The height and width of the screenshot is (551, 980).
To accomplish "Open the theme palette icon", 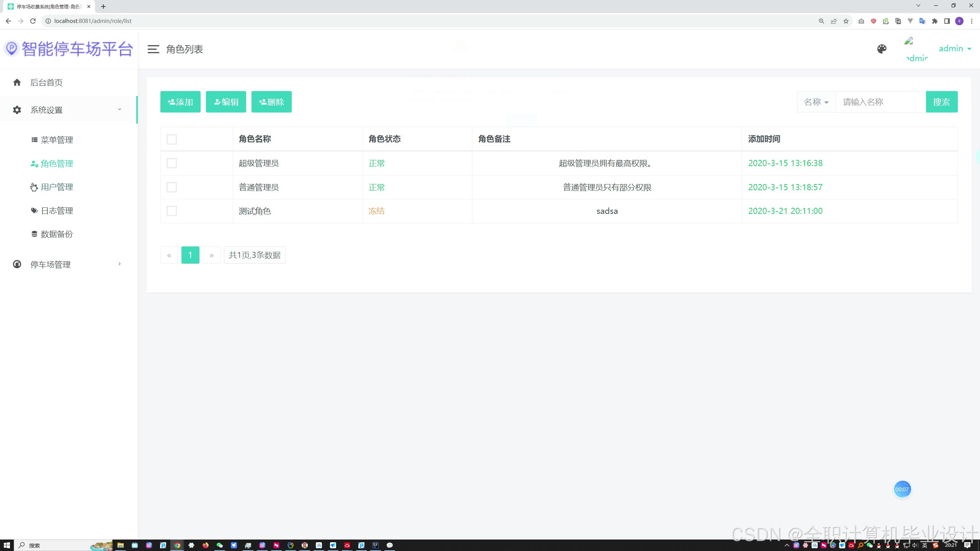I will click(882, 49).
